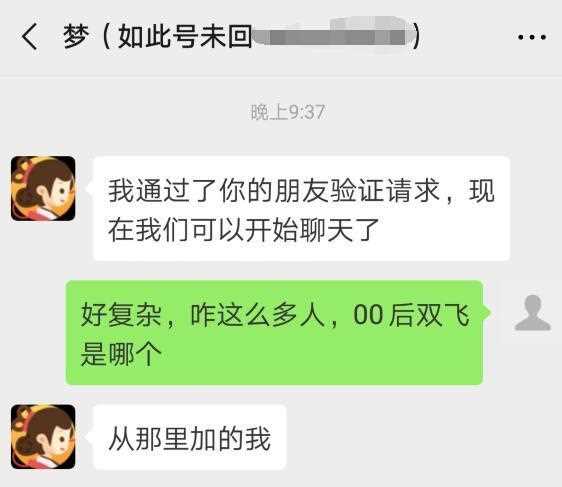Click the 00后双飞 text in green bubble
Viewport: 562px width, 487px height.
tap(411, 315)
